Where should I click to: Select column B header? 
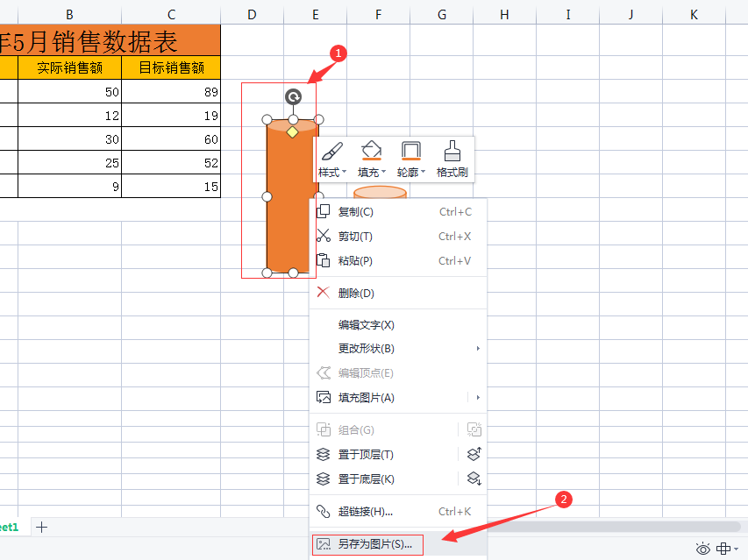click(69, 15)
